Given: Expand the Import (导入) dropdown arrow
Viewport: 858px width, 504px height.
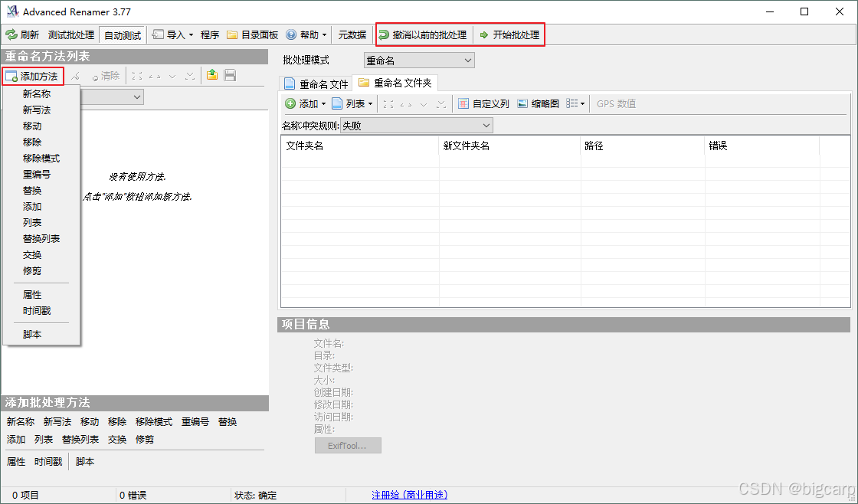Looking at the screenshot, I should tap(191, 35).
